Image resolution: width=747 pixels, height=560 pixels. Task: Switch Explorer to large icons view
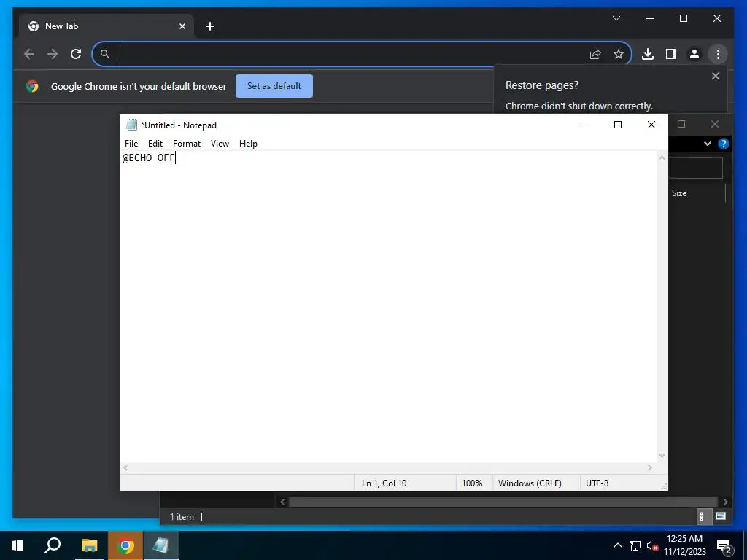pyautogui.click(x=720, y=516)
